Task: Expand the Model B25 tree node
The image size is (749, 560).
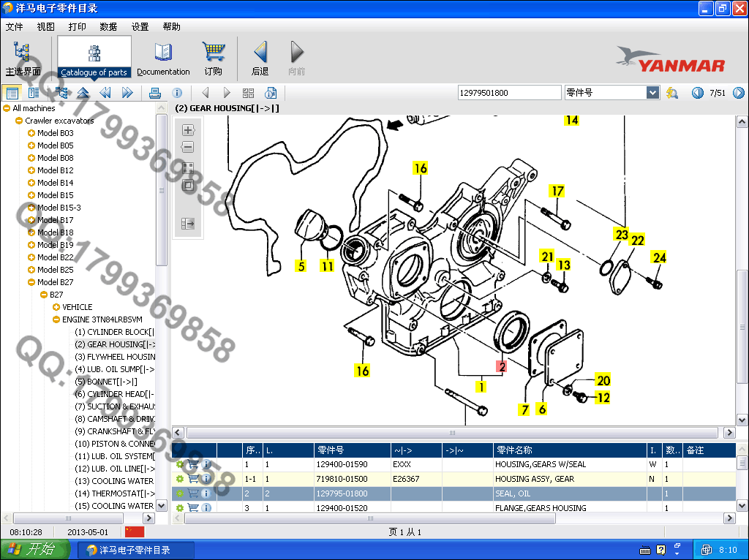Action: 31,270
